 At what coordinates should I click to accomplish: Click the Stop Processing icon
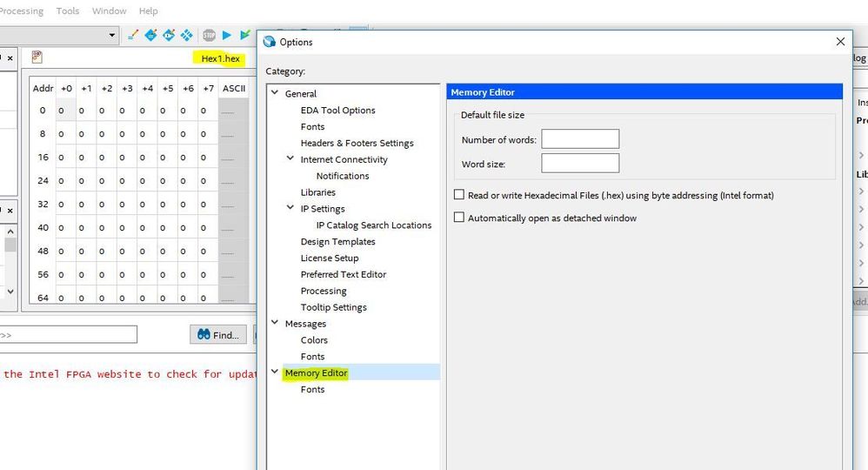tap(209, 35)
